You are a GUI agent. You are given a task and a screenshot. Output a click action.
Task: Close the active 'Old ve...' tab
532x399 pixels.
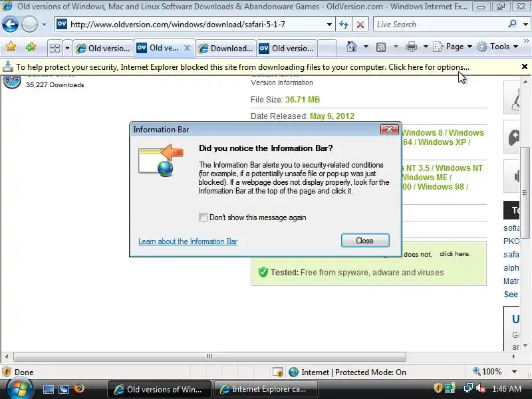click(x=187, y=48)
